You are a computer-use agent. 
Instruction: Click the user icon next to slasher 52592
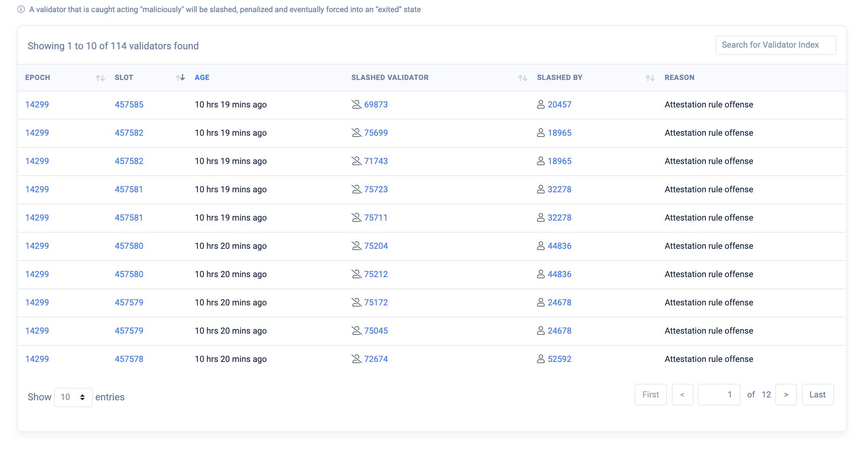coord(541,359)
